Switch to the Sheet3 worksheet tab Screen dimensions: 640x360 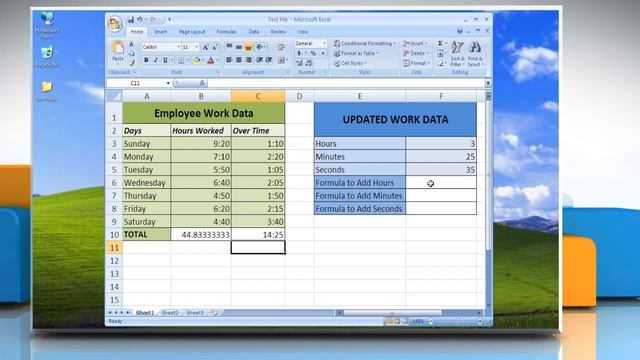195,313
